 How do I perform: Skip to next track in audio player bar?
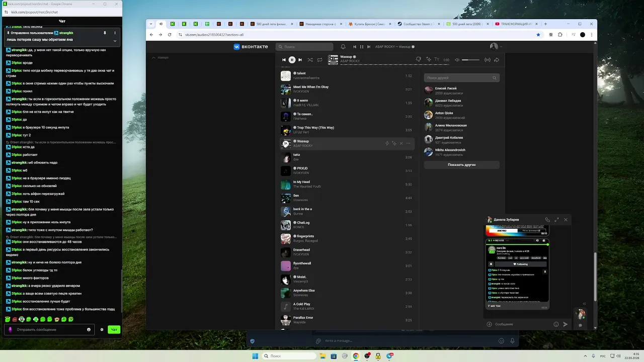click(300, 60)
